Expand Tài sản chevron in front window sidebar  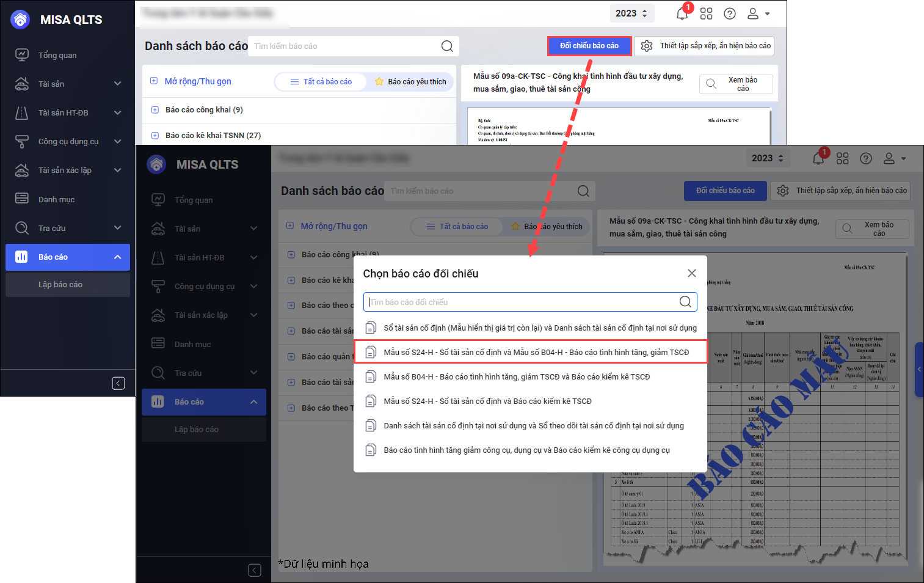pos(254,229)
